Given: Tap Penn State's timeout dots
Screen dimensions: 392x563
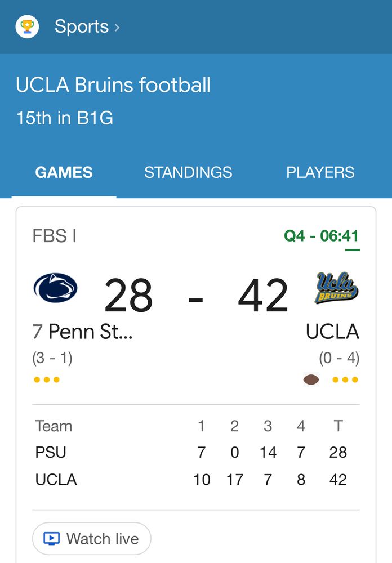Looking at the screenshot, I should (x=46, y=380).
